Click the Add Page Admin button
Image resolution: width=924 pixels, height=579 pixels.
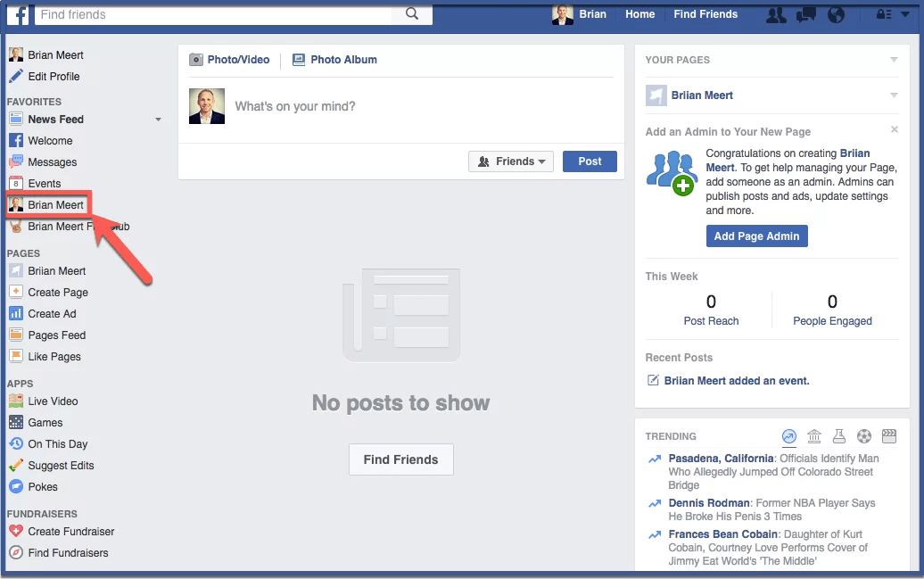point(756,236)
